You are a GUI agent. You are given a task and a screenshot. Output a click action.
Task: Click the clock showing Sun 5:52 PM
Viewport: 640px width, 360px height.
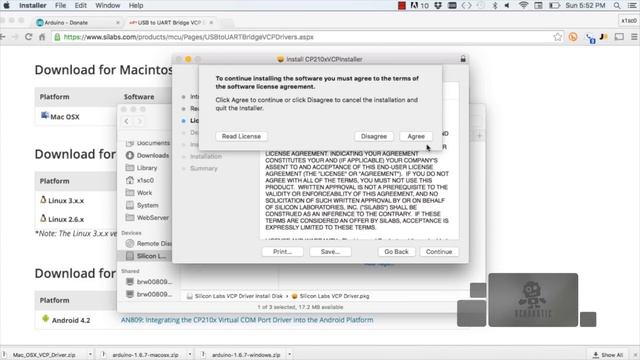[585, 5]
